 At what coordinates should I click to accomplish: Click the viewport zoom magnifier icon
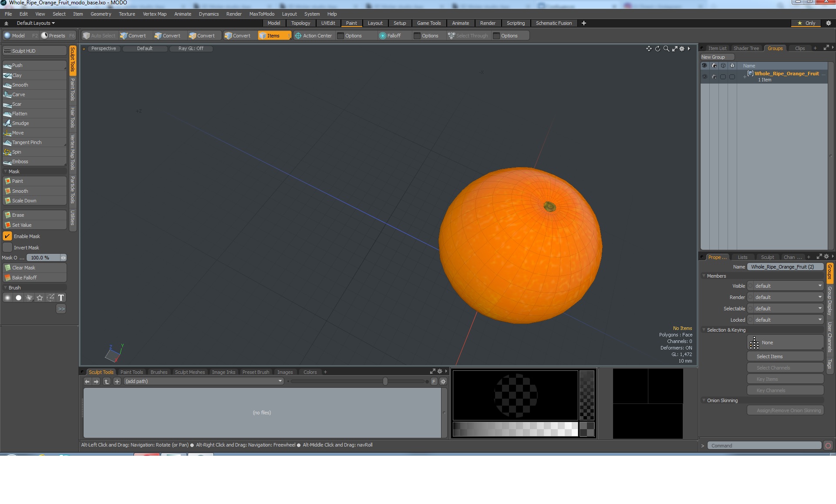pos(666,49)
